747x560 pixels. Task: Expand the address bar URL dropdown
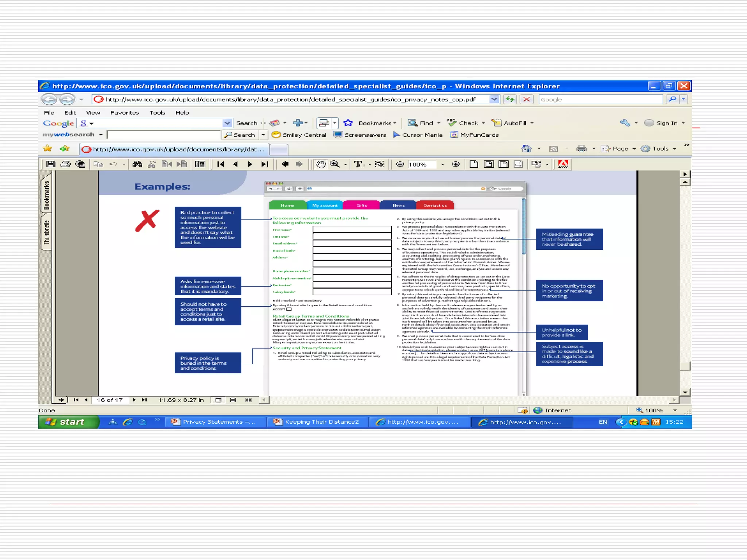pyautogui.click(x=494, y=99)
